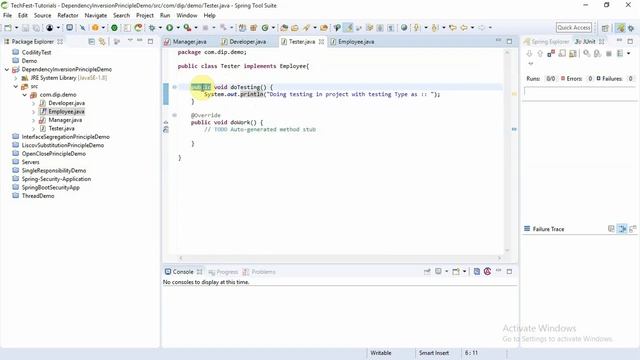Click the Toggle Mark Occurrences highlighter icon
Screen dimensions: 640x360
click(x=348, y=28)
